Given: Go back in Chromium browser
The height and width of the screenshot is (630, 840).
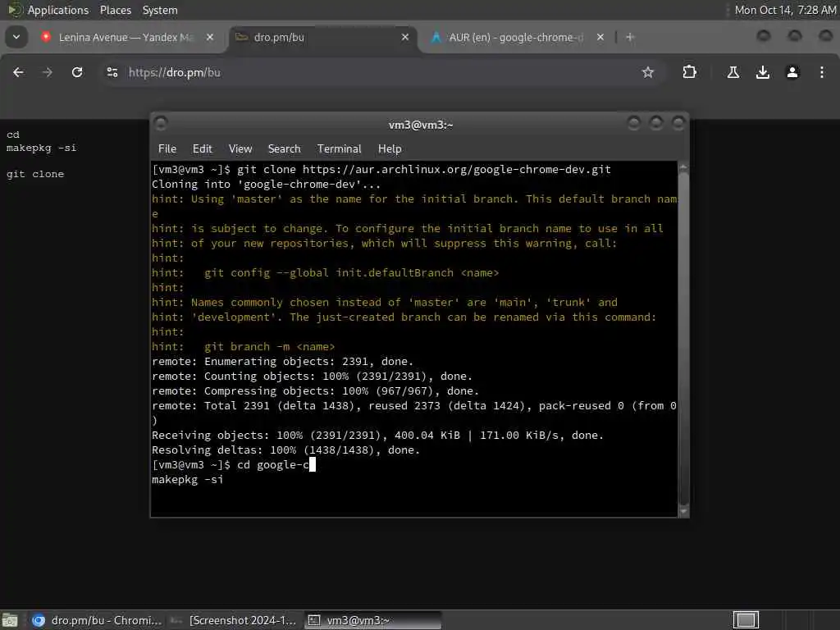Looking at the screenshot, I should click(x=18, y=72).
